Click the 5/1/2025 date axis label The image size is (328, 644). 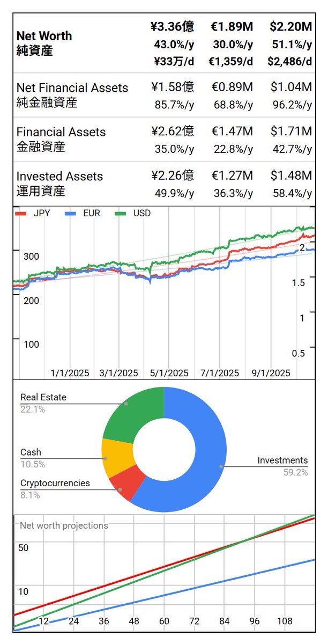click(x=169, y=373)
